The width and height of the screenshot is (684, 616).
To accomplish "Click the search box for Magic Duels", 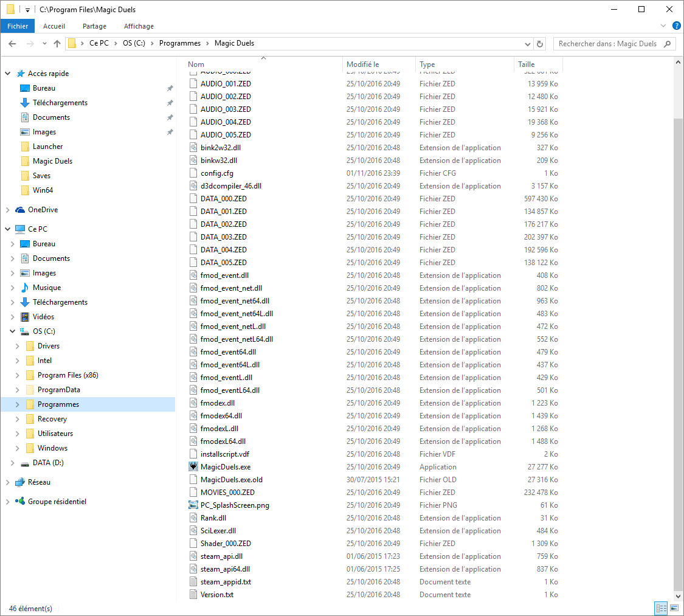I will 608,44.
